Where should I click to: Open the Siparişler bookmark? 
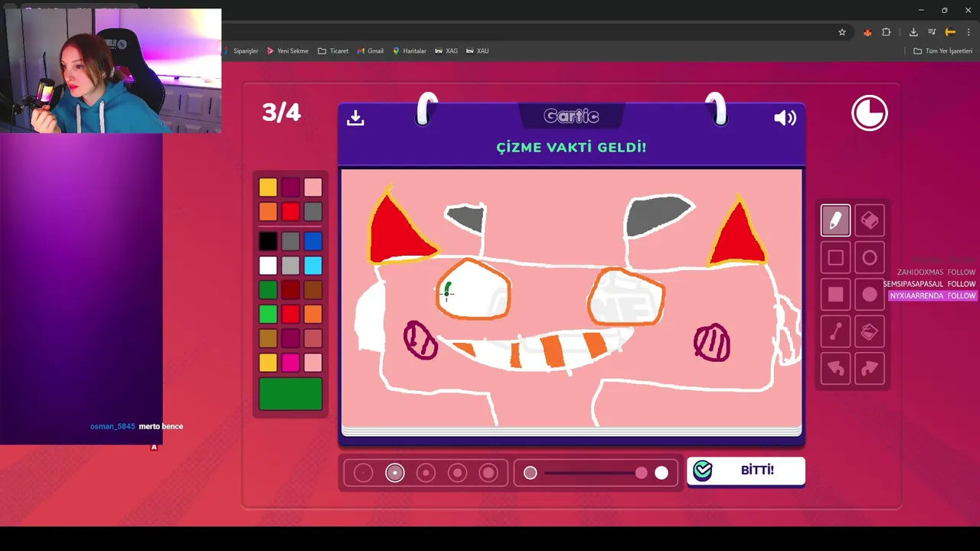click(x=242, y=51)
